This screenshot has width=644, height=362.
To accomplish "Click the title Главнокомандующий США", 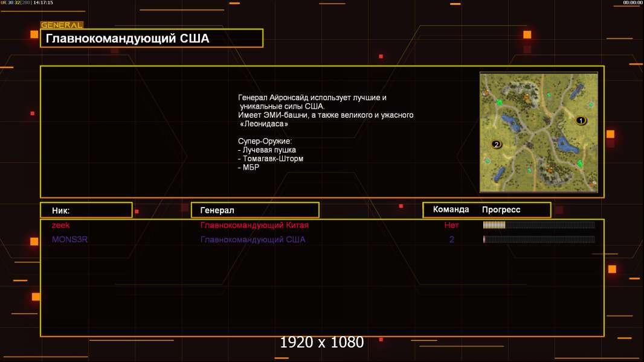I will [127, 39].
